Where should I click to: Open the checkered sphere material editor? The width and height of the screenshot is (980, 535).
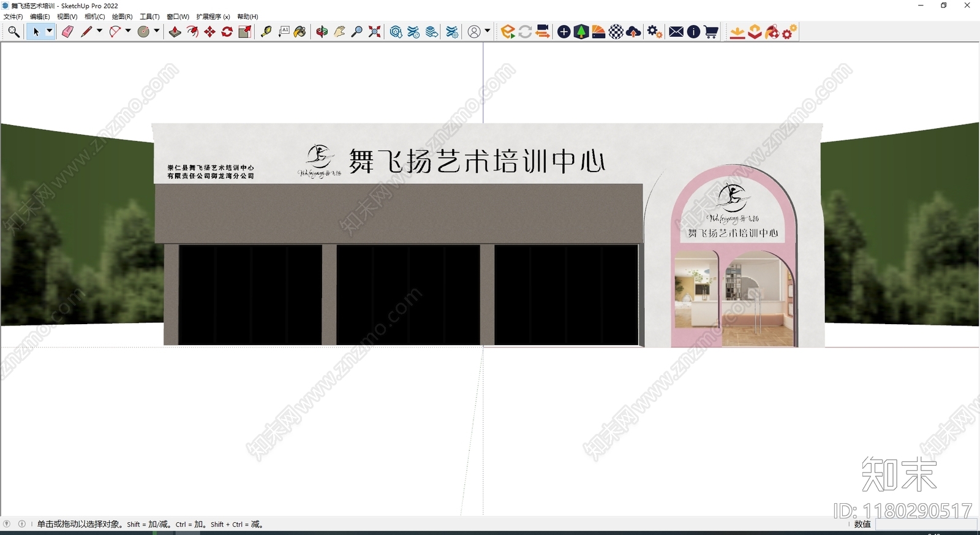[616, 32]
